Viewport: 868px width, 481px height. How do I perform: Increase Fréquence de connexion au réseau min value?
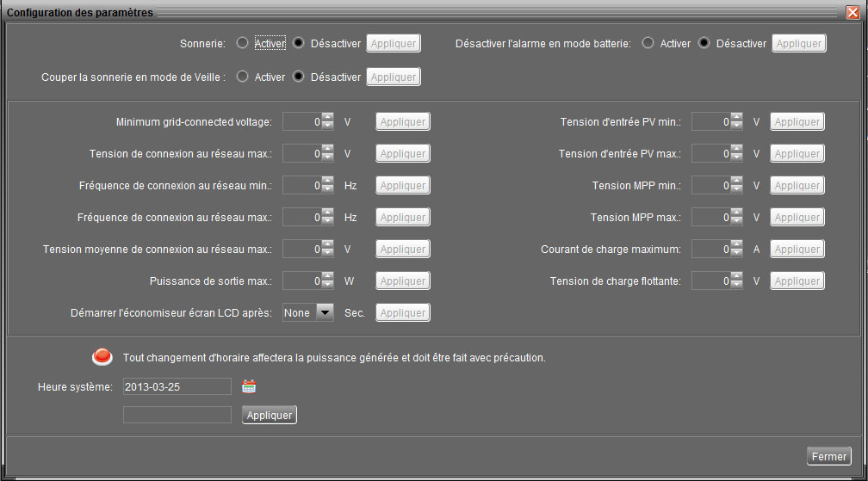click(328, 181)
